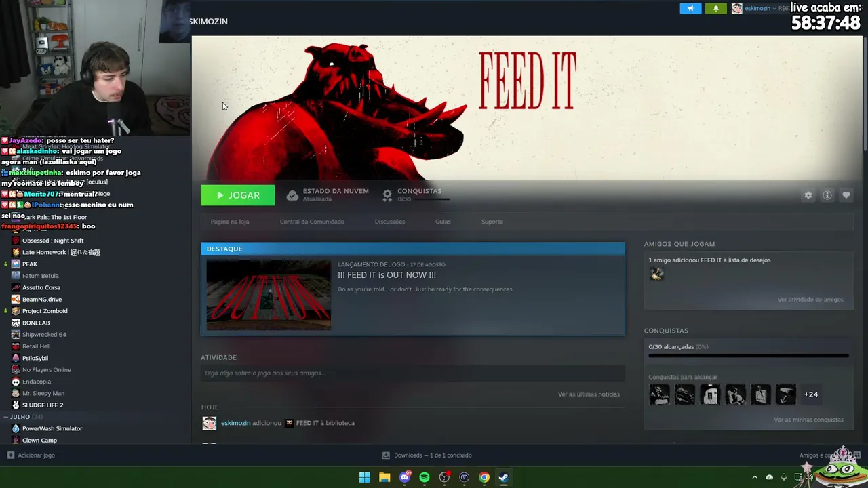The width and height of the screenshot is (868, 488).
Task: Show game info via the info icon
Action: 827,195
